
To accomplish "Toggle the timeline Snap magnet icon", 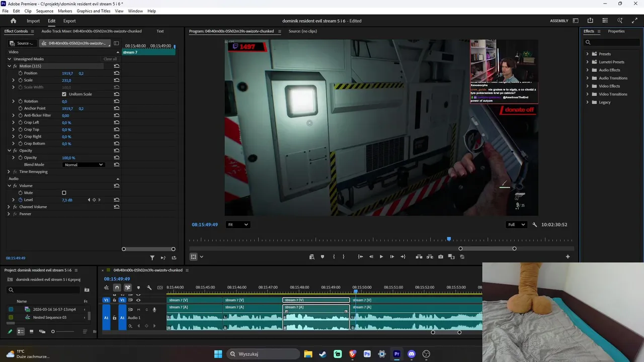I will (x=117, y=288).
